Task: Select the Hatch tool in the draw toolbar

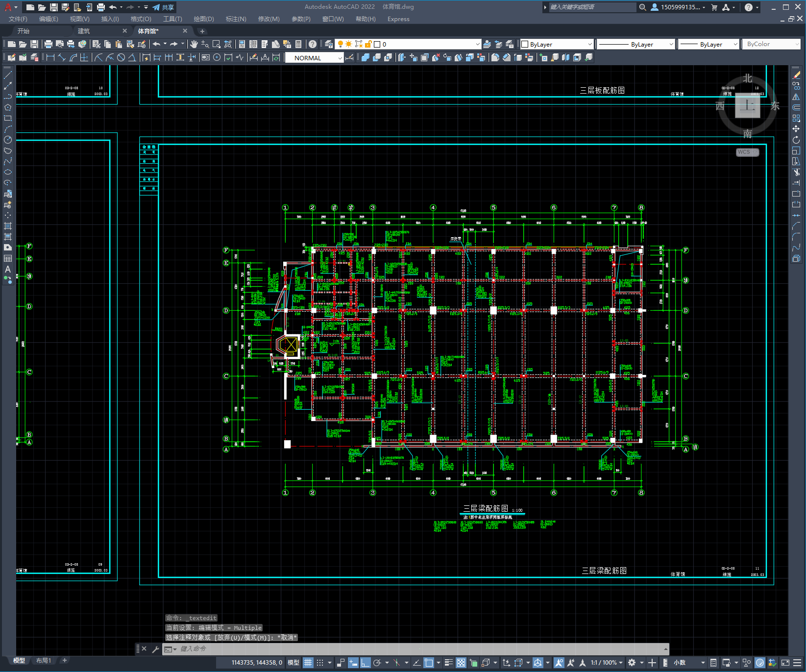Action: pyautogui.click(x=8, y=226)
